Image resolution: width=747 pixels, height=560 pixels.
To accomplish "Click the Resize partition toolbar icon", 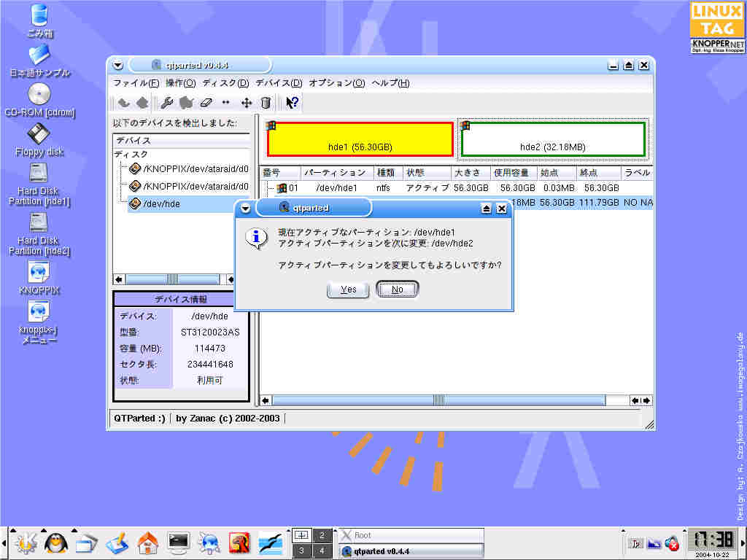I will (x=226, y=102).
